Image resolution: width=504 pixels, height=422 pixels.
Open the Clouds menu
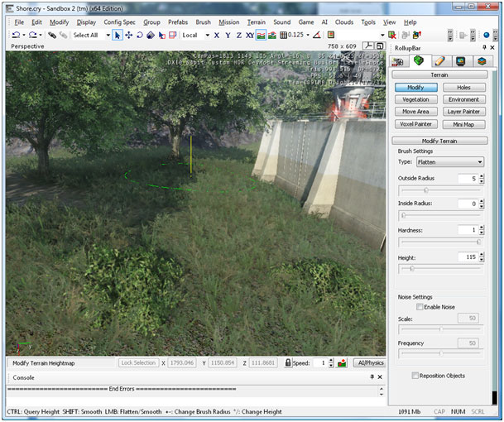[344, 22]
